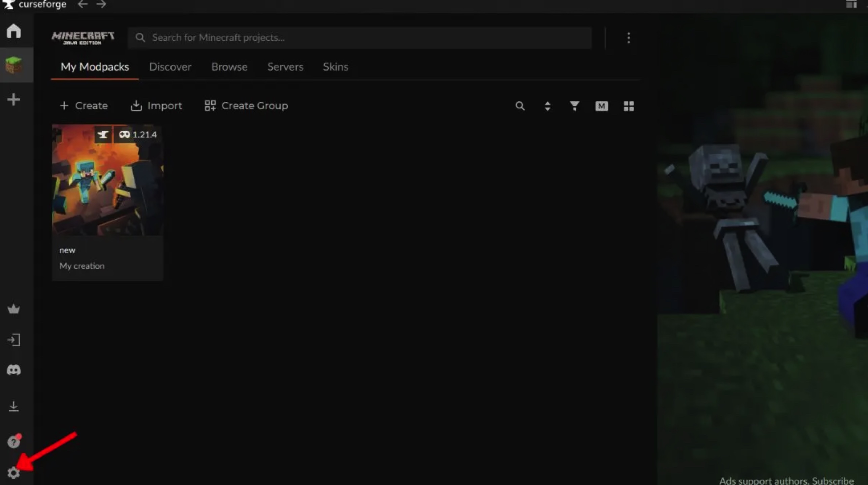Image resolution: width=868 pixels, height=485 pixels.
Task: Switch to the Discover tab
Action: [x=170, y=67]
